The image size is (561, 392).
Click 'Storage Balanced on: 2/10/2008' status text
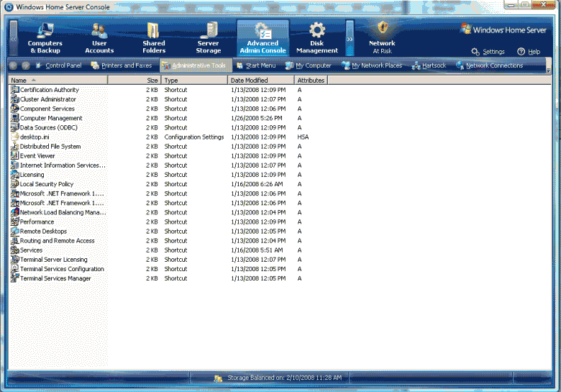(284, 378)
